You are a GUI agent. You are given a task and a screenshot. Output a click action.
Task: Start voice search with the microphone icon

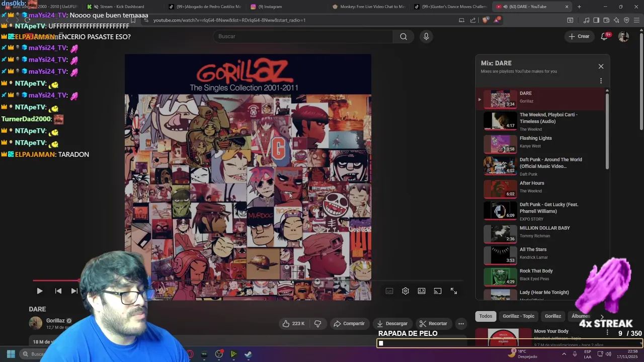click(x=426, y=36)
